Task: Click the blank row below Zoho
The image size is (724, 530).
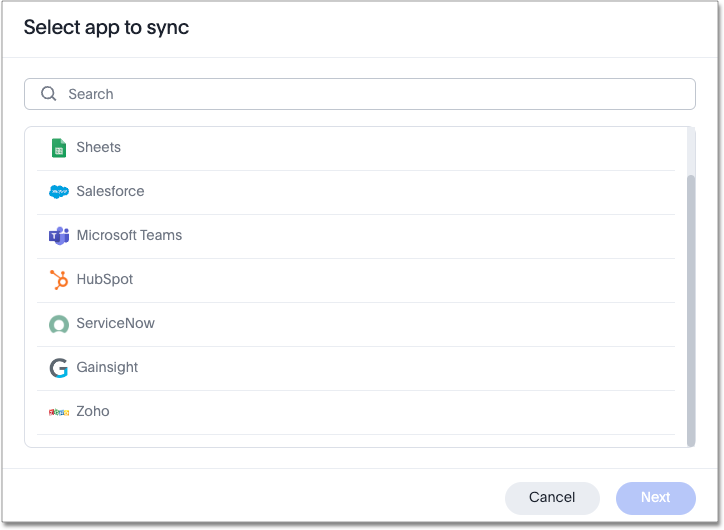Action: [356, 441]
